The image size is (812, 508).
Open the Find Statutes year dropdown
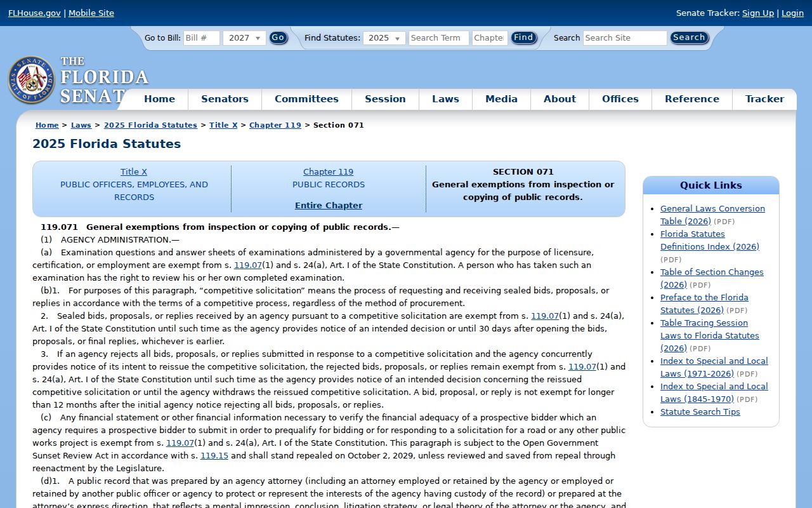pos(384,38)
